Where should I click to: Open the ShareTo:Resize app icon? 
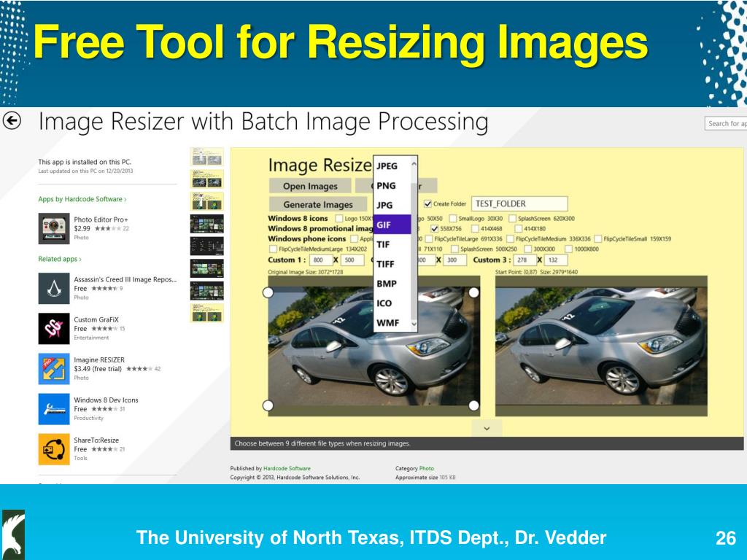(54, 449)
